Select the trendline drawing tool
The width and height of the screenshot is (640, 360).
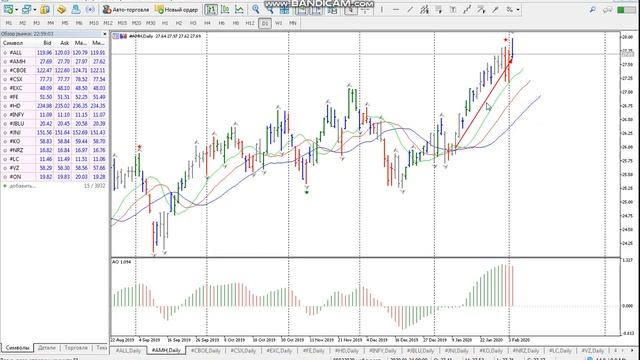tap(410, 9)
